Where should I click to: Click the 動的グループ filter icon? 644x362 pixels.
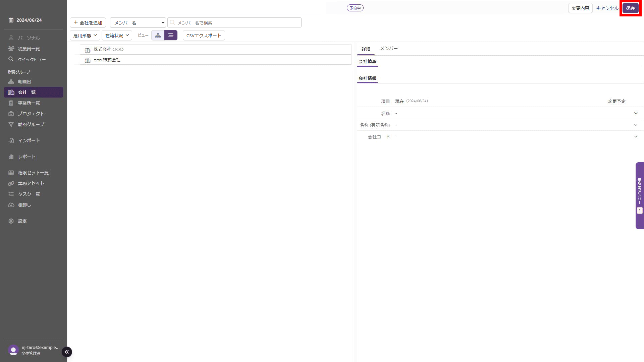pyautogui.click(x=11, y=124)
